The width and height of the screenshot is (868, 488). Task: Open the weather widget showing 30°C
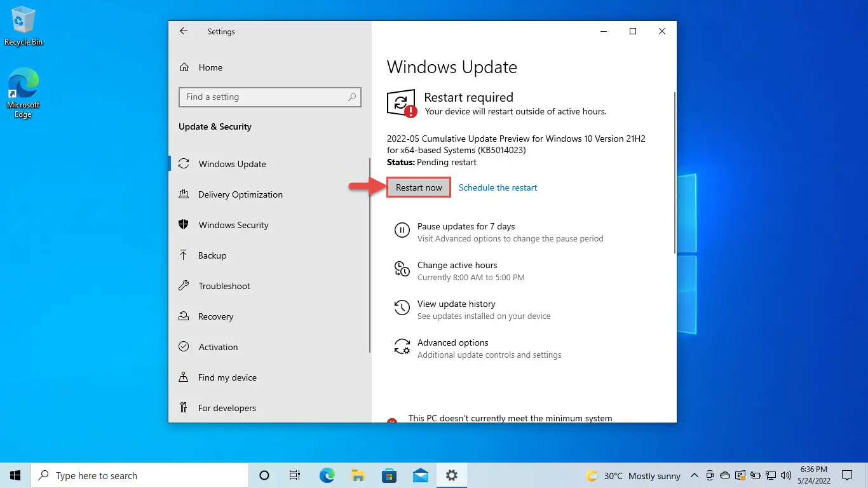click(x=633, y=475)
